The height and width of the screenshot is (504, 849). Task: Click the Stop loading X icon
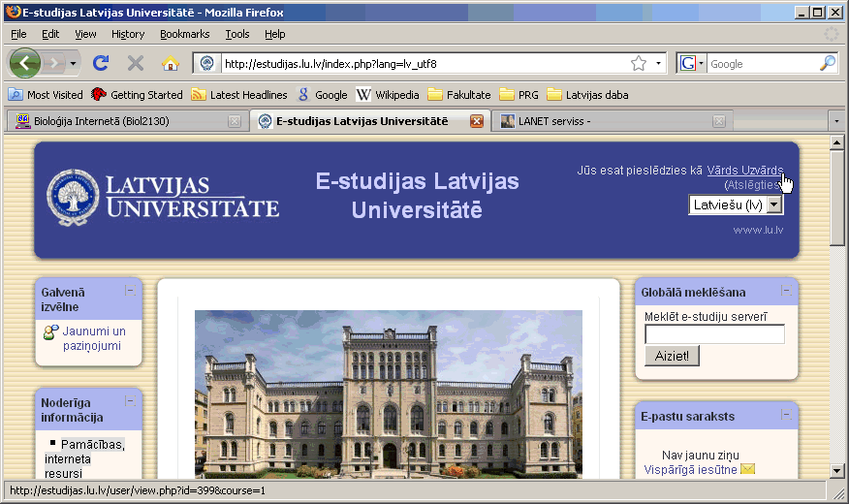click(x=136, y=63)
